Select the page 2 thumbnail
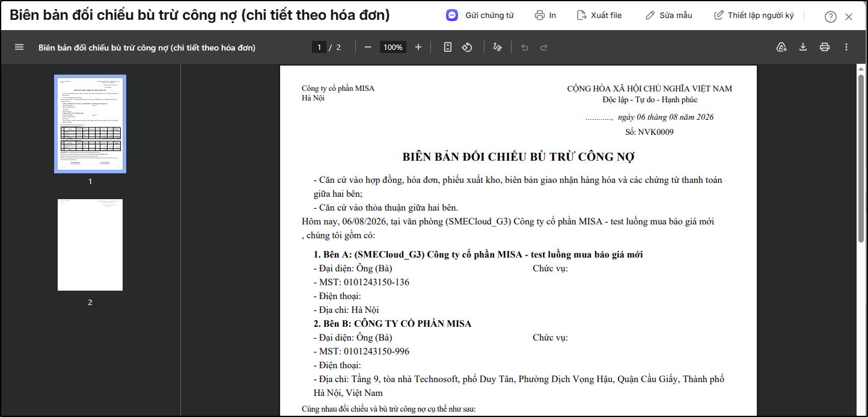Viewport: 868px width, 417px height. (x=90, y=245)
